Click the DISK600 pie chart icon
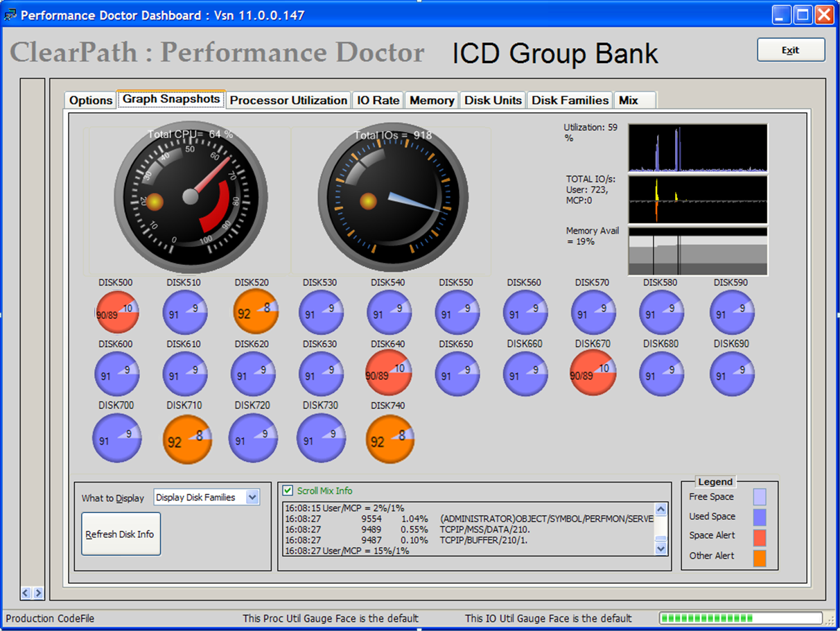The image size is (840, 631). pos(117,374)
